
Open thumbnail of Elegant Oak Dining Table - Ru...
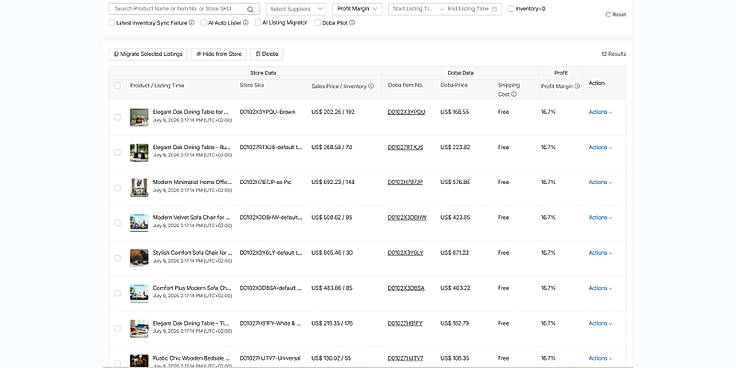(139, 153)
